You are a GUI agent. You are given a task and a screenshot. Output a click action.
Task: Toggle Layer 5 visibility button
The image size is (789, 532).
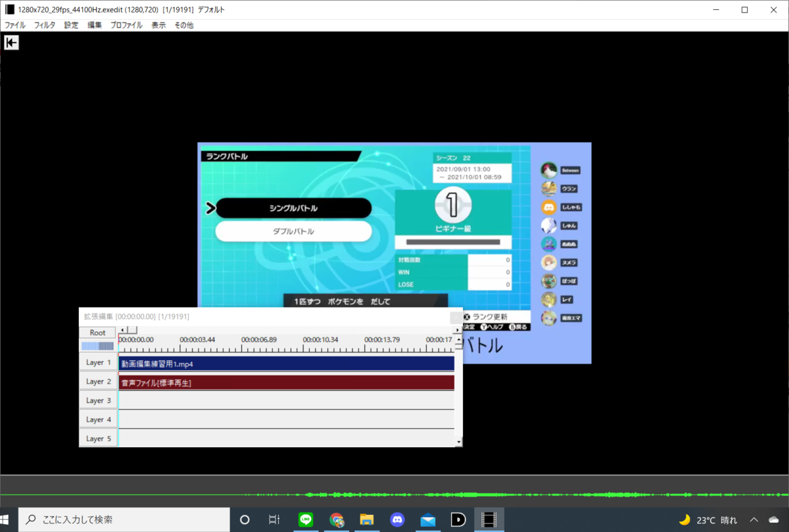[98, 438]
